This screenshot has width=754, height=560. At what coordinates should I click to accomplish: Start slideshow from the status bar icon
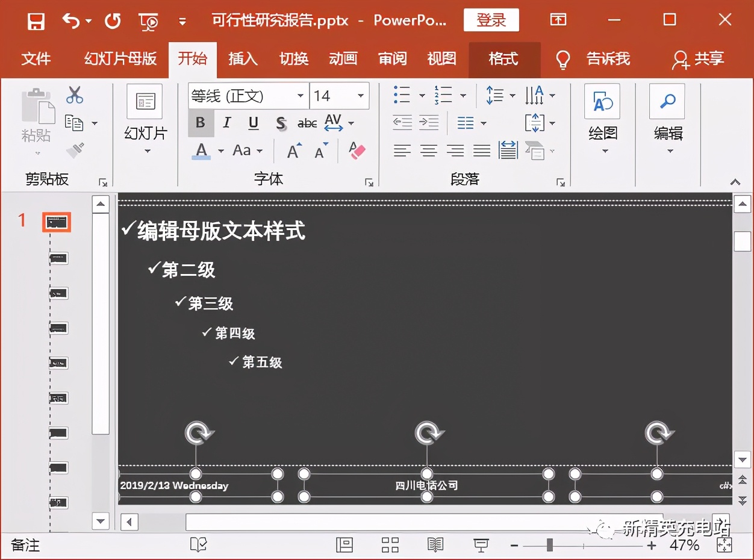click(x=480, y=546)
